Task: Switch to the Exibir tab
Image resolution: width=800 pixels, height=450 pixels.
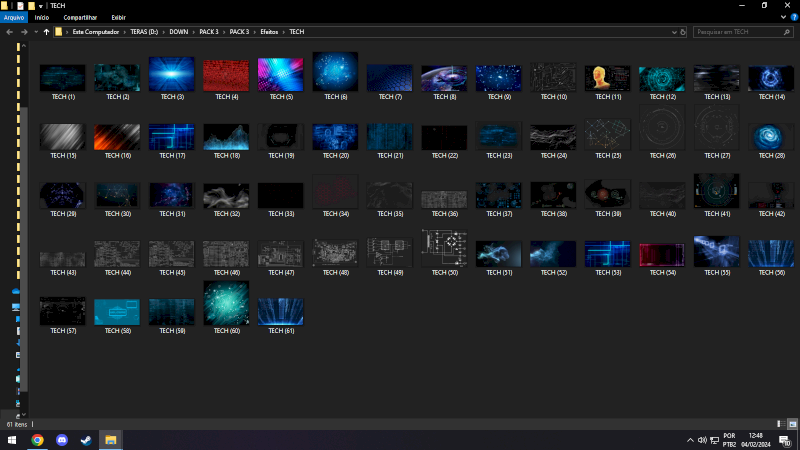Action: pyautogui.click(x=118, y=17)
